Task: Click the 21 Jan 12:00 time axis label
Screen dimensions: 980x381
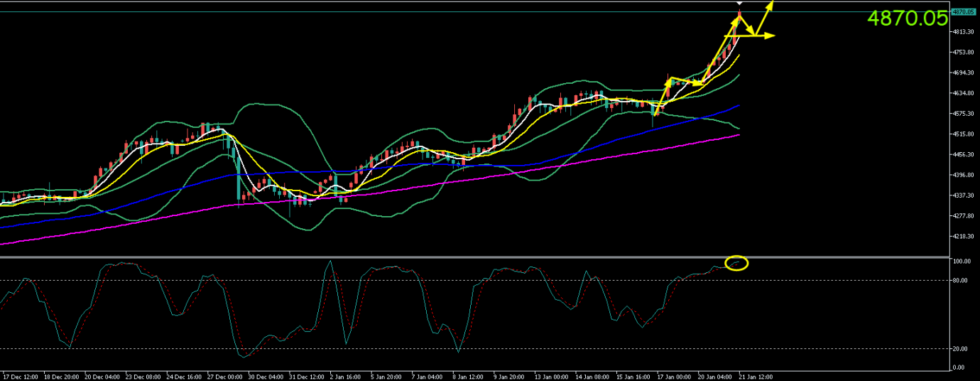Action: (756, 375)
